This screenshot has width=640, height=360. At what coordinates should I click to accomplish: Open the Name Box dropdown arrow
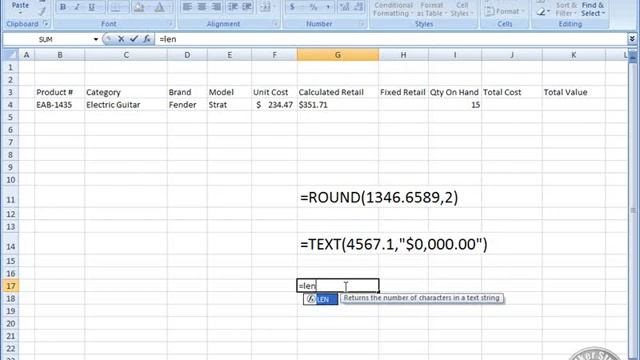click(96, 39)
